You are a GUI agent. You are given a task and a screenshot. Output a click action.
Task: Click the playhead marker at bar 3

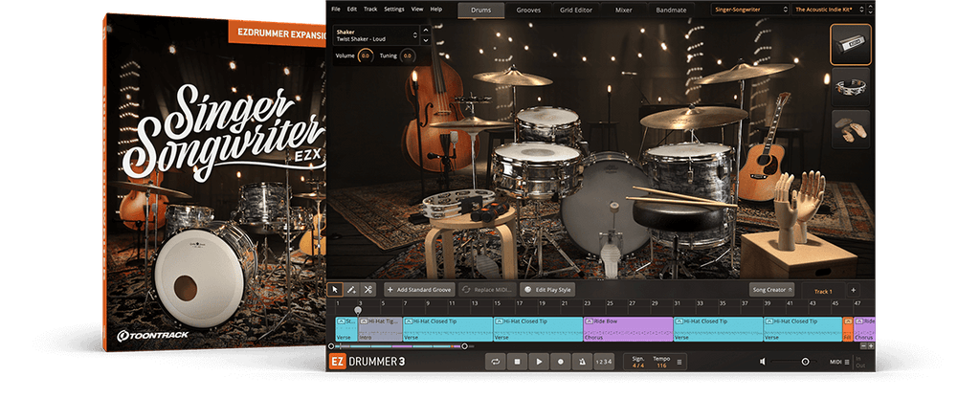(358, 310)
